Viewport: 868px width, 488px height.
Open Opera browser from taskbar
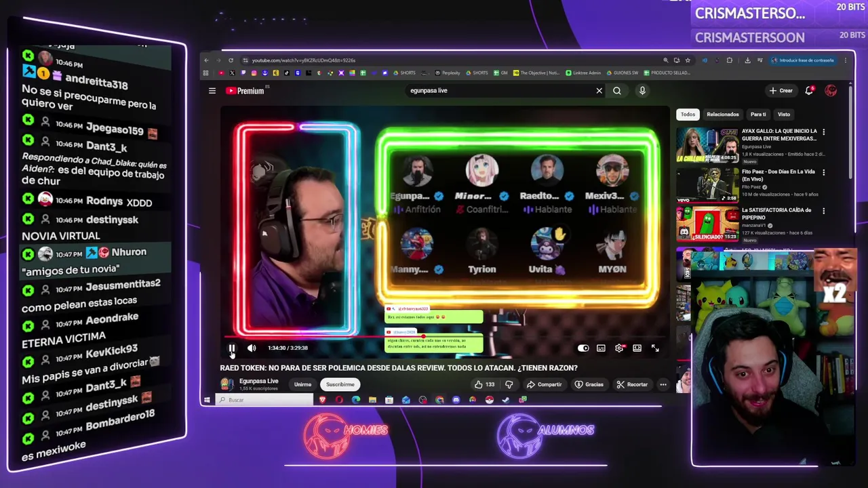tap(339, 400)
